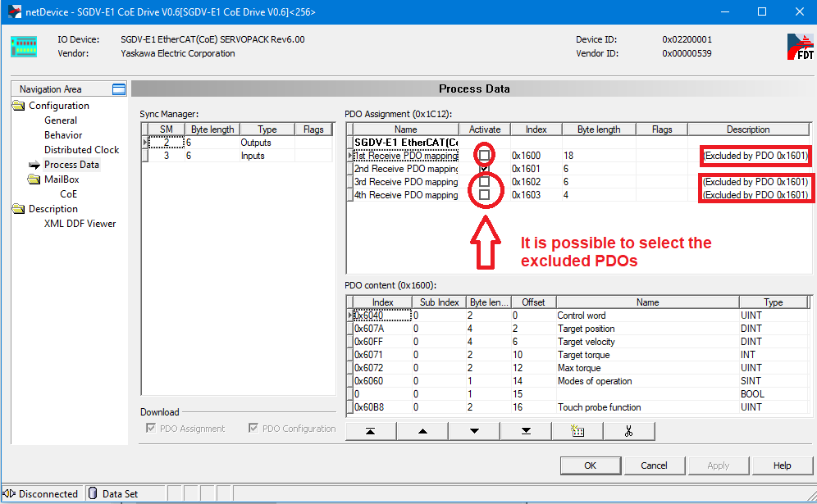Screen dimensions: 817x504
Task: Toggle the PDO Assignment download checkbox
Action: click(x=151, y=428)
